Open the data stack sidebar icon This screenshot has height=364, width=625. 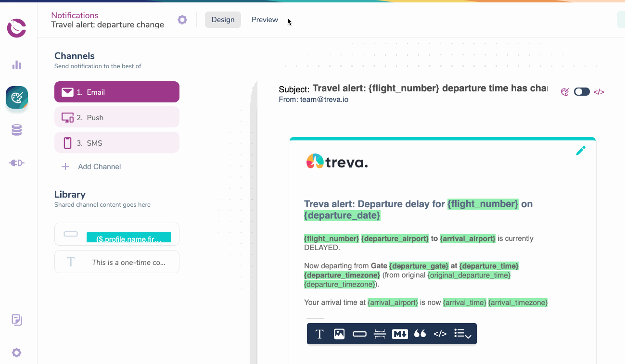point(17,130)
